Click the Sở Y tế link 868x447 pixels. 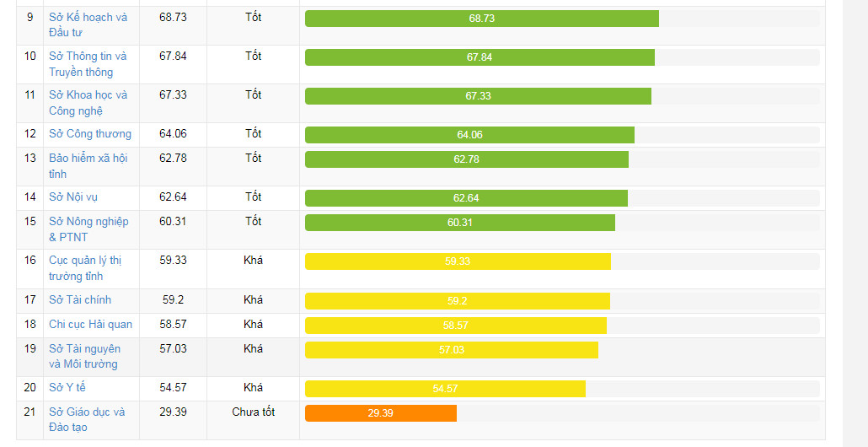[67, 387]
